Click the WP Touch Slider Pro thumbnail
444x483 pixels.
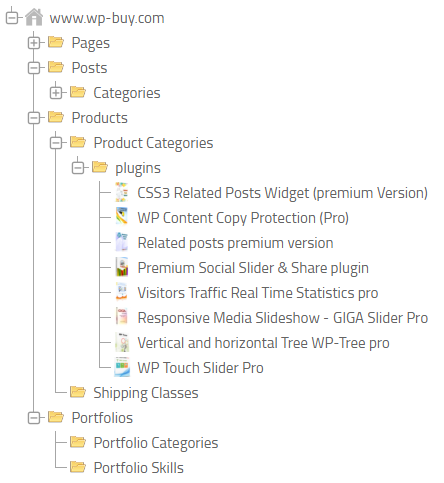coord(122,367)
